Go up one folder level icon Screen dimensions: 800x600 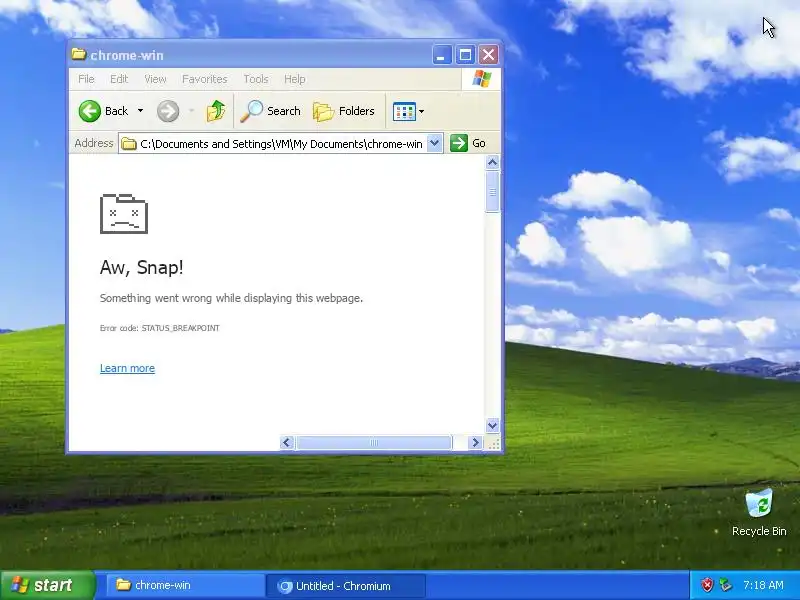(216, 111)
